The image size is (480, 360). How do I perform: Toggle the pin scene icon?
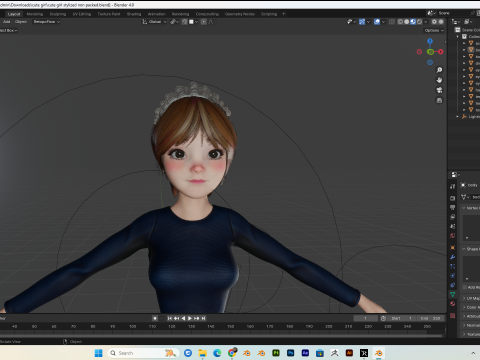(472, 13)
